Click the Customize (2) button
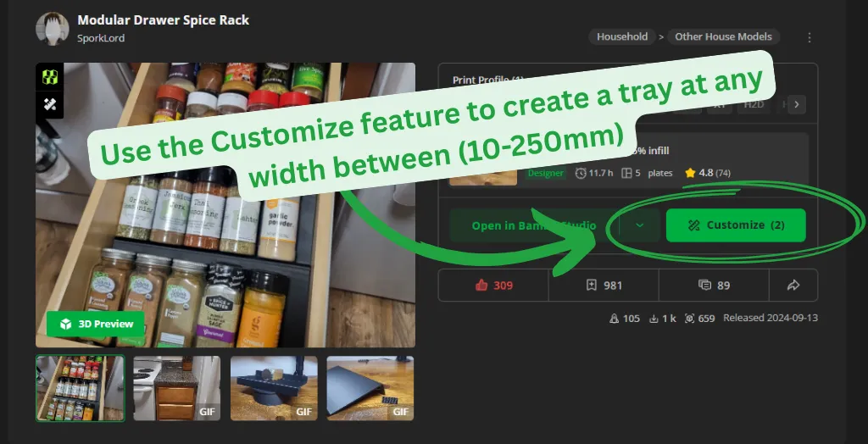Viewport: 868px width, 444px height. coord(736,225)
